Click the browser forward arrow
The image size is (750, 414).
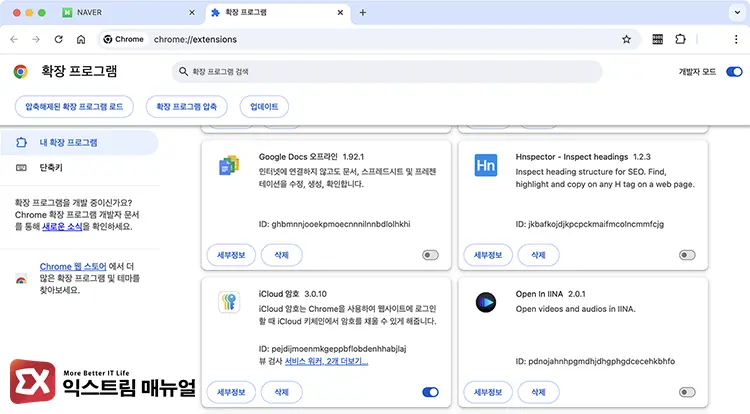36,39
